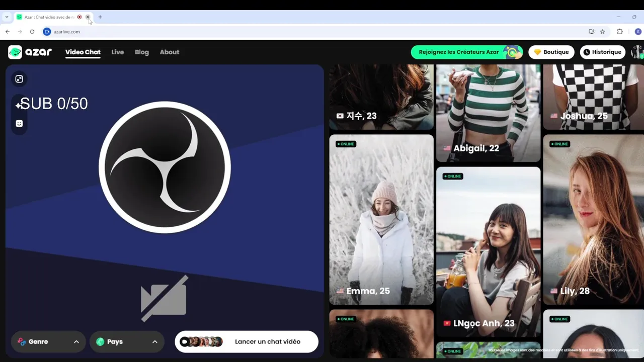Select the Azar browser tab
Image resolution: width=644 pixels, height=362 pixels.
click(x=53, y=17)
